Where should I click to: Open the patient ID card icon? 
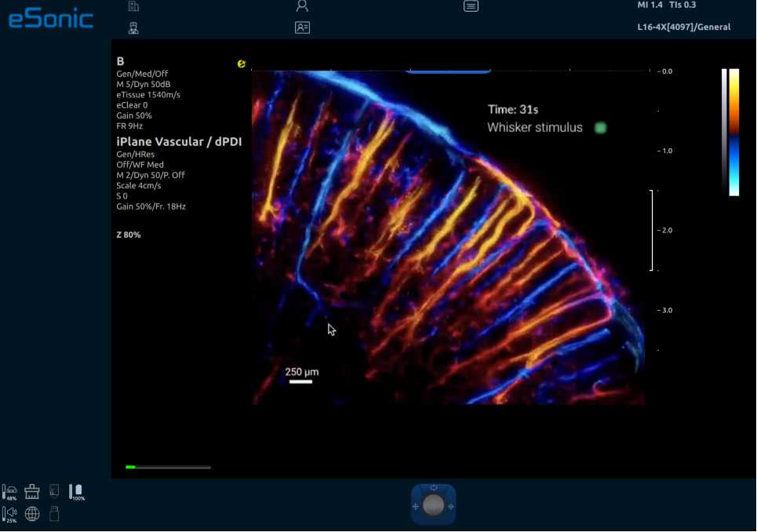click(302, 27)
